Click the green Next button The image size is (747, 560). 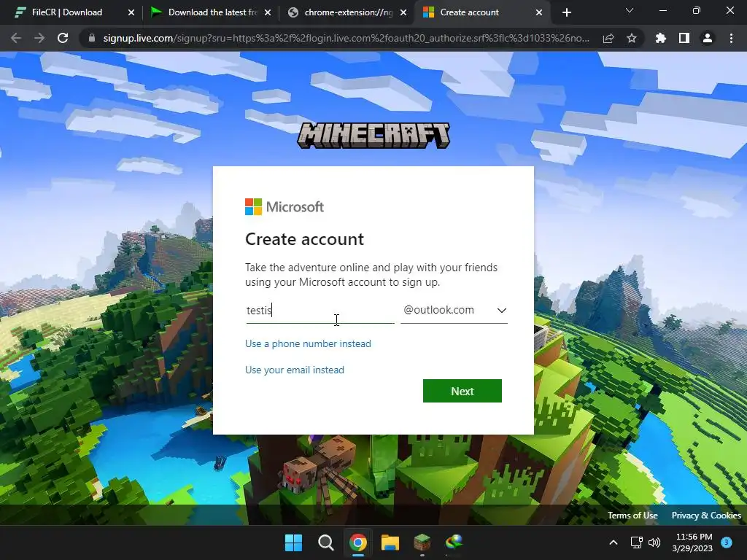pos(462,391)
